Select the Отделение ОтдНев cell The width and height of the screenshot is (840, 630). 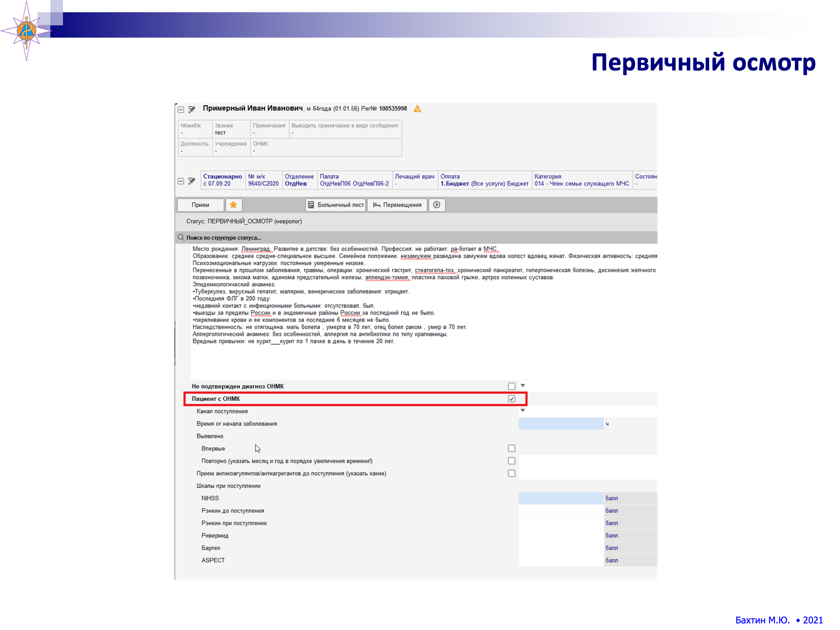point(299,180)
